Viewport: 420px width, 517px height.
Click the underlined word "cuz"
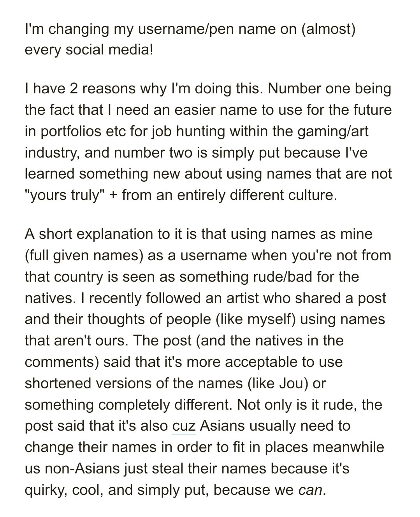(184, 426)
